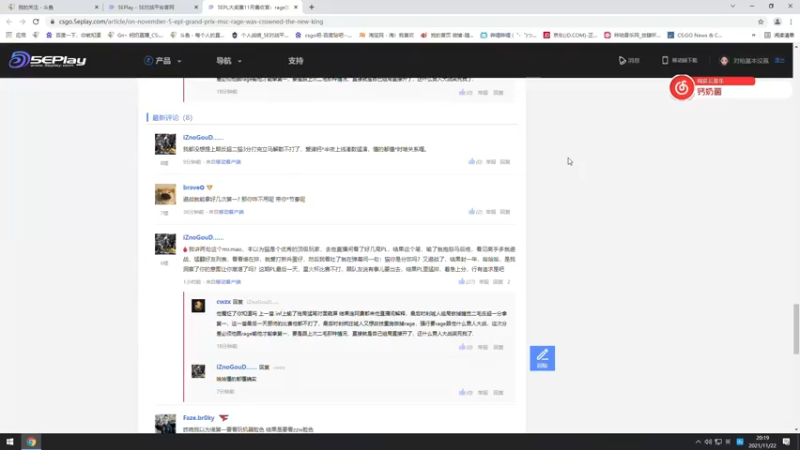Open the 产品 dropdown menu
800x450 pixels.
pos(163,61)
